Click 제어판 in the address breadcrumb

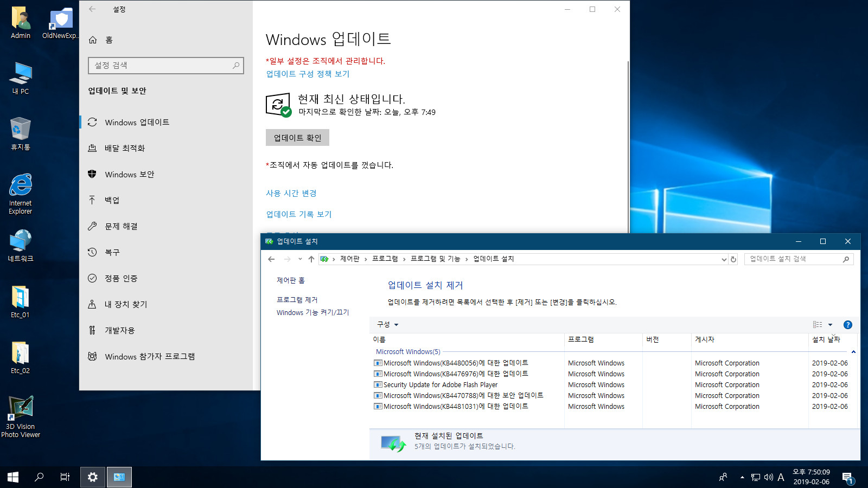[x=350, y=259]
